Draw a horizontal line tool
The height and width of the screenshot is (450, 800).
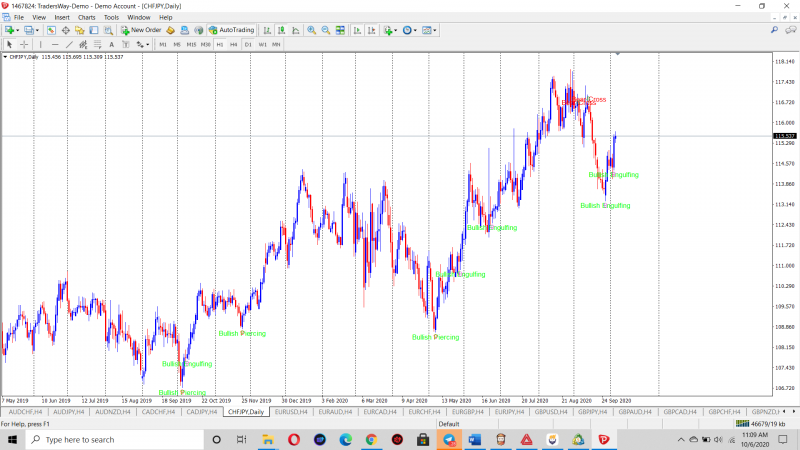coord(54,44)
